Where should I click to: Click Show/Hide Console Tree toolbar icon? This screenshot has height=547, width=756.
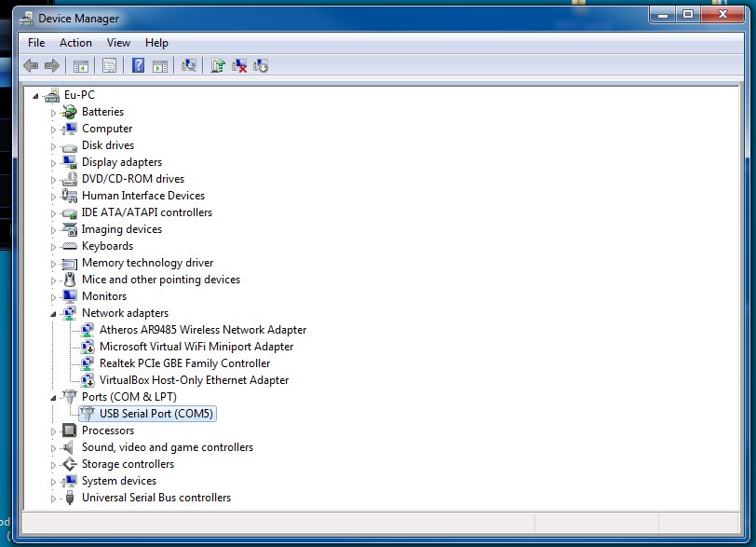(x=80, y=65)
